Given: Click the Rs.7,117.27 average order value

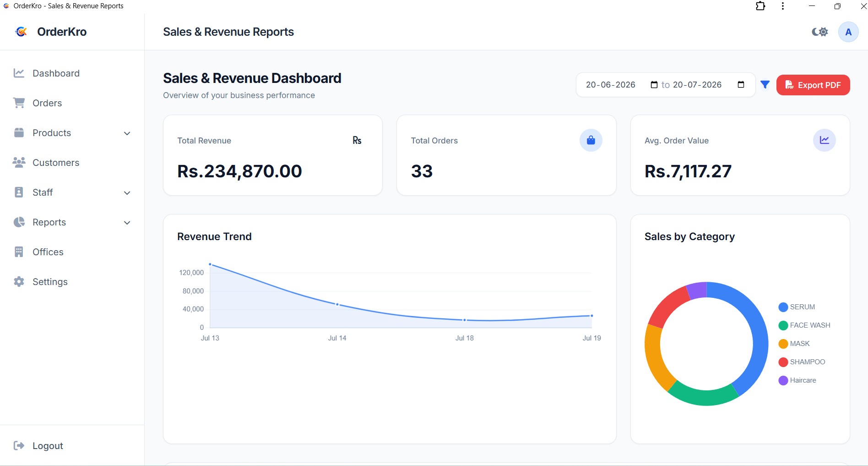Looking at the screenshot, I should (x=688, y=171).
